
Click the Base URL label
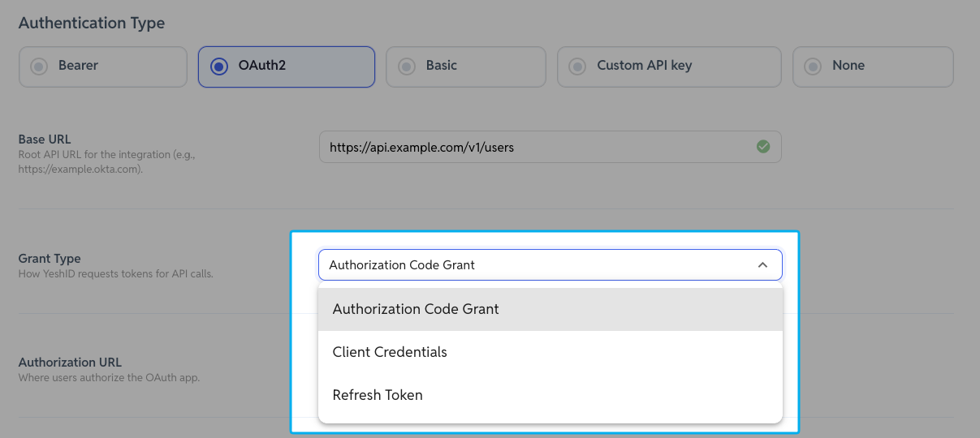[x=45, y=140]
